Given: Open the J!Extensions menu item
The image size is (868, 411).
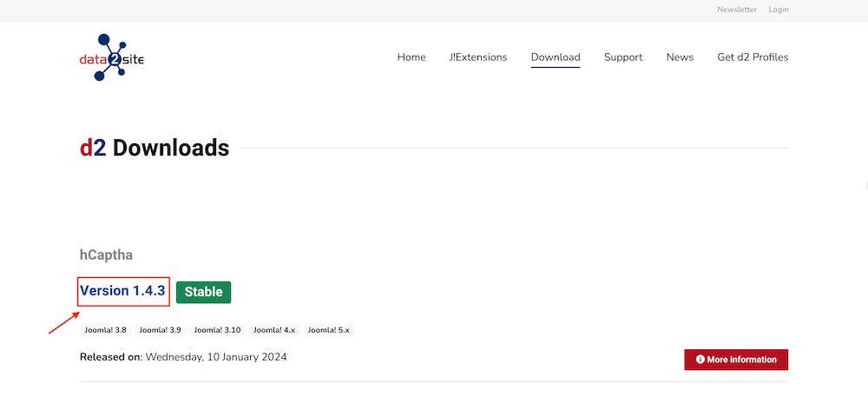Looking at the screenshot, I should click(478, 57).
